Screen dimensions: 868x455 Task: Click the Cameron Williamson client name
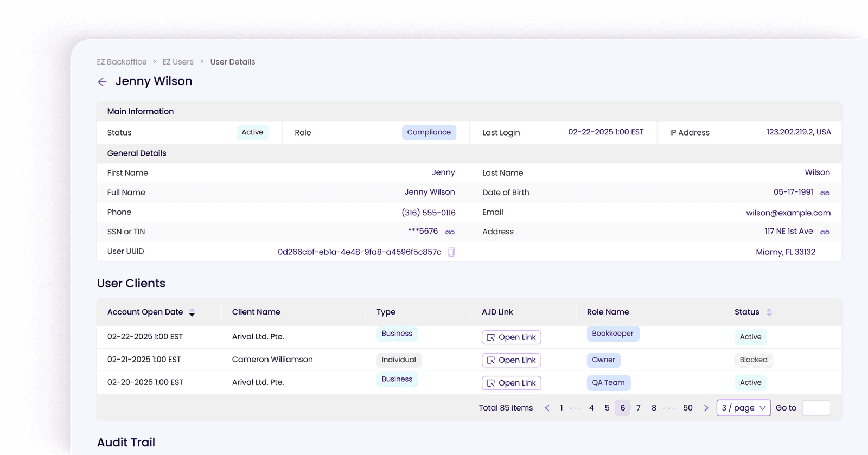point(272,360)
